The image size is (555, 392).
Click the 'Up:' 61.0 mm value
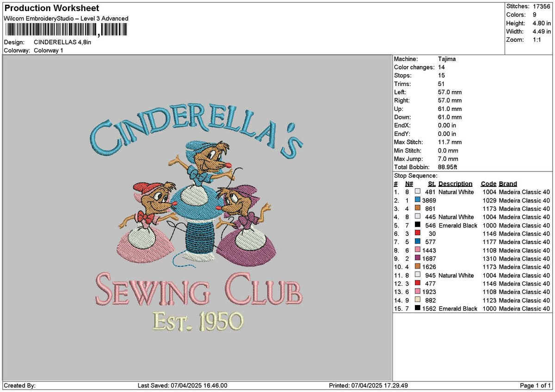(450, 109)
